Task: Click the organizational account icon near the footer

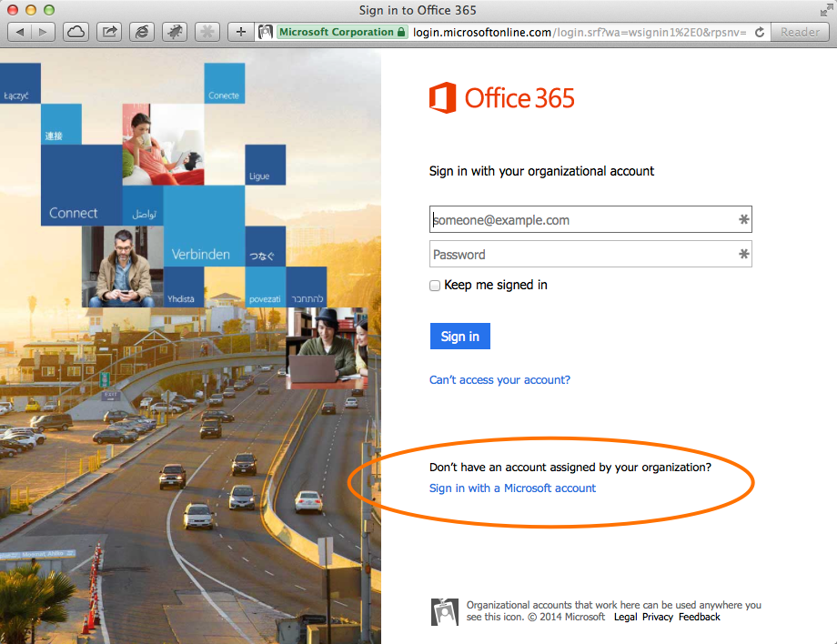Action: (x=445, y=611)
